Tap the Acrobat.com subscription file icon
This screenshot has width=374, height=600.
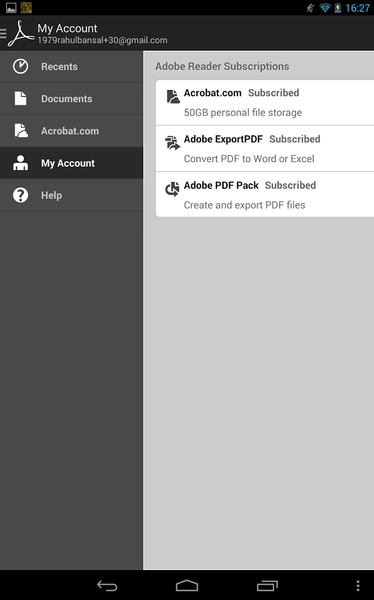tap(173, 97)
